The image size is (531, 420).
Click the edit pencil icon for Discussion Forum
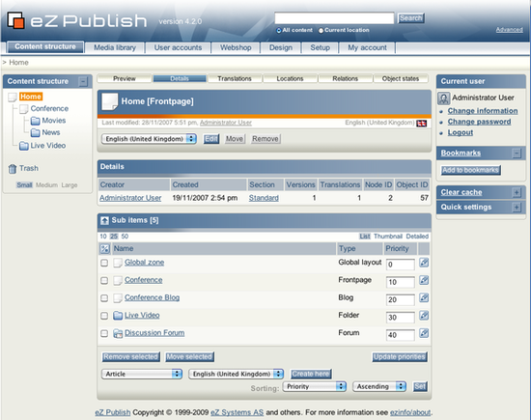(424, 333)
